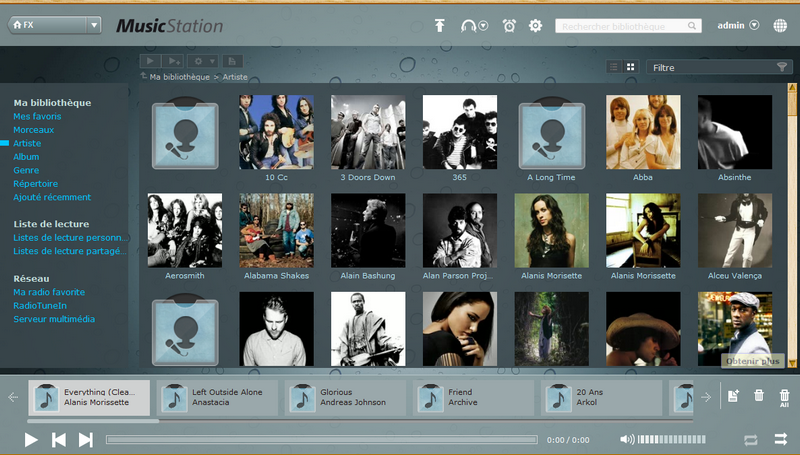This screenshot has height=455, width=800.
Task: Mute the volume speaker icon
Action: (627, 439)
